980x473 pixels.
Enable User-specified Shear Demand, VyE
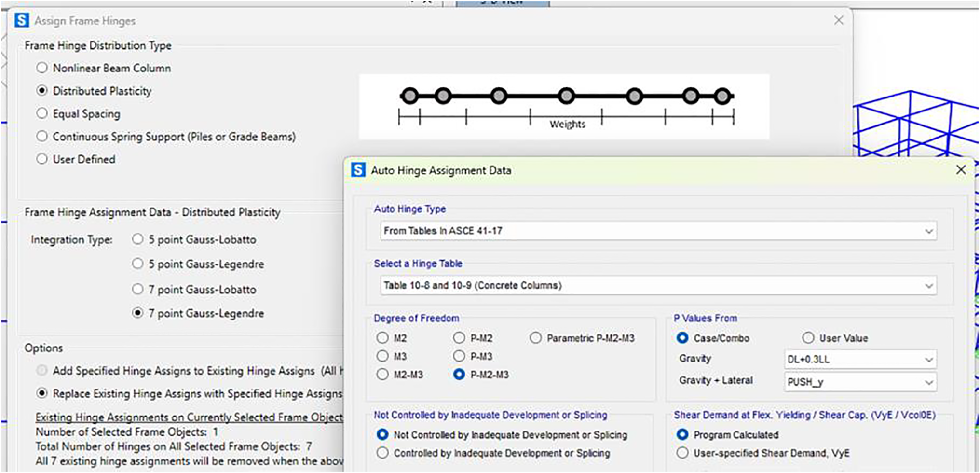(x=682, y=453)
